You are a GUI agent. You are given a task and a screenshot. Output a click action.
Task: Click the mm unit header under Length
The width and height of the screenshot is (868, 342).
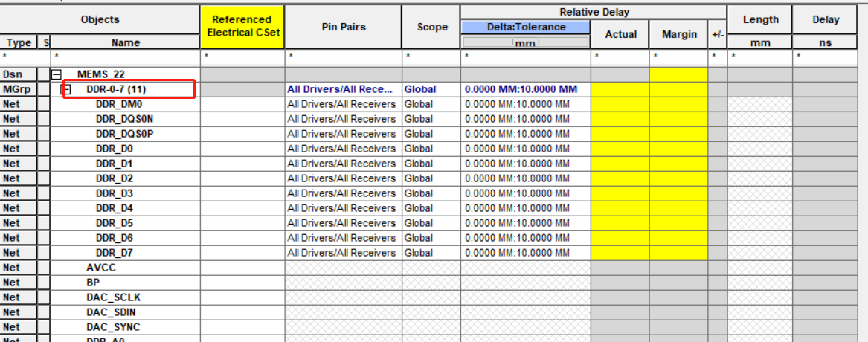click(760, 42)
